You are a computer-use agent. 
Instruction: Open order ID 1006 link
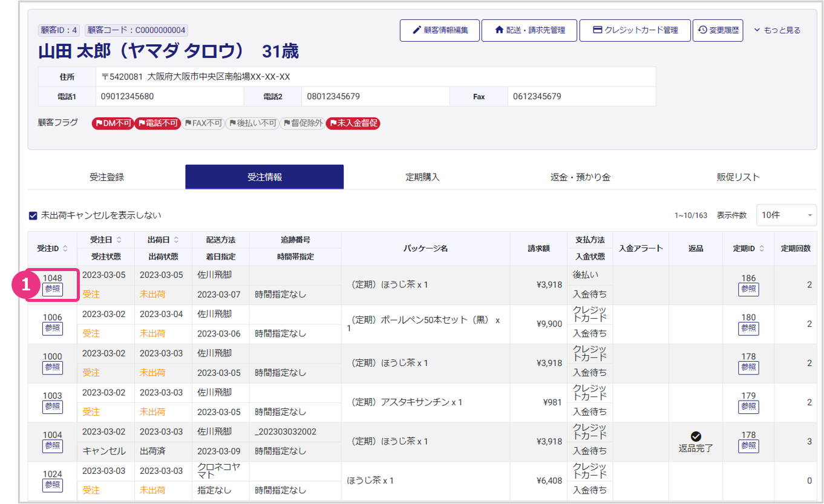53,318
